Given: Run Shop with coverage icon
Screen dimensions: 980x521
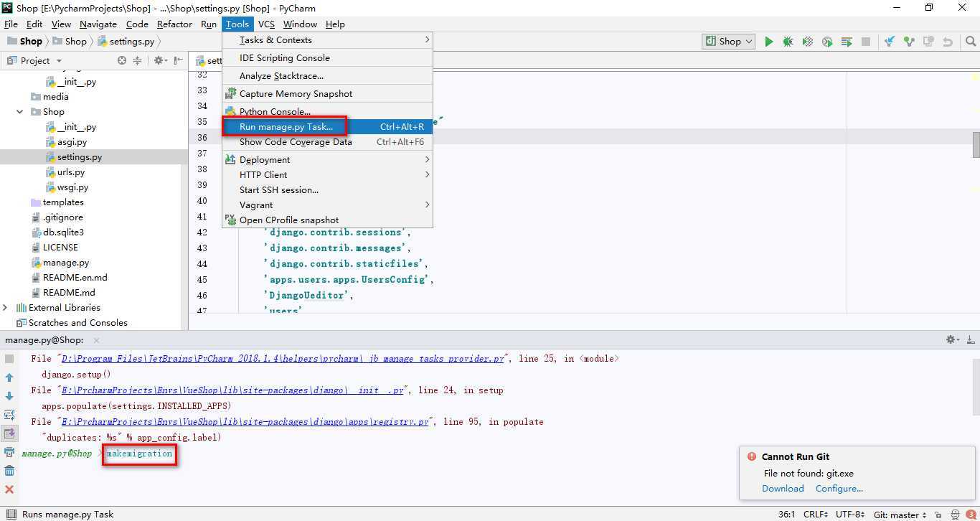Looking at the screenshot, I should pyautogui.click(x=807, y=42).
